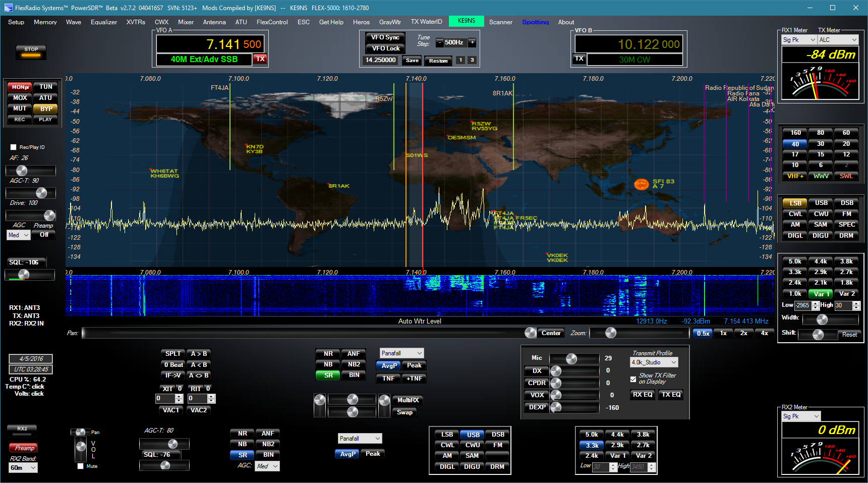
Task: Swap the MultiRX audio channels
Action: tap(404, 412)
